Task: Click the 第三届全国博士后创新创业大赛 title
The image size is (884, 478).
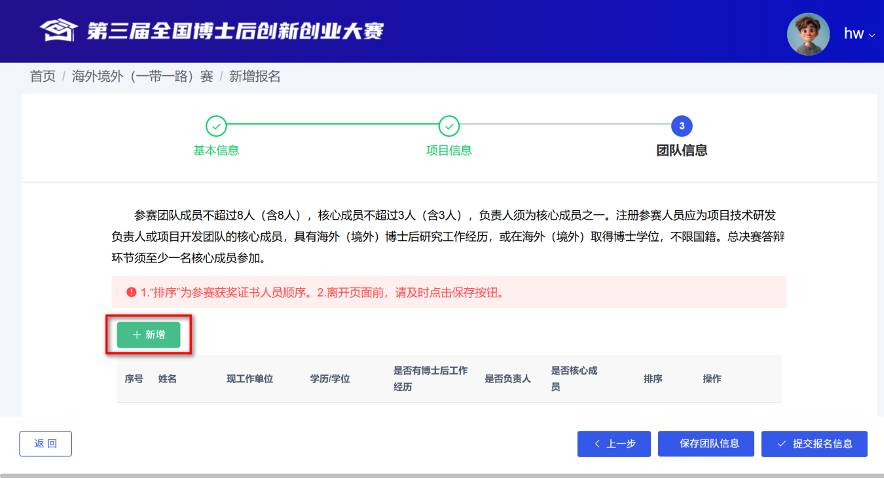Action: click(x=235, y=31)
